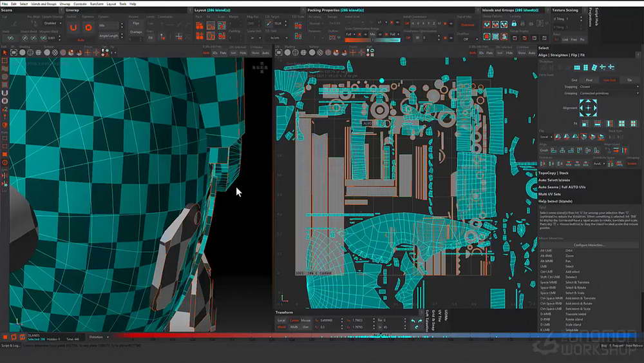
Task: Click the top-left Pack icon in Layout
Action: pos(200,26)
